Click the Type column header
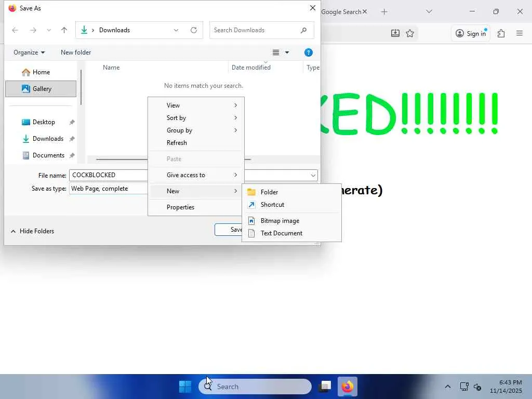 click(312, 68)
